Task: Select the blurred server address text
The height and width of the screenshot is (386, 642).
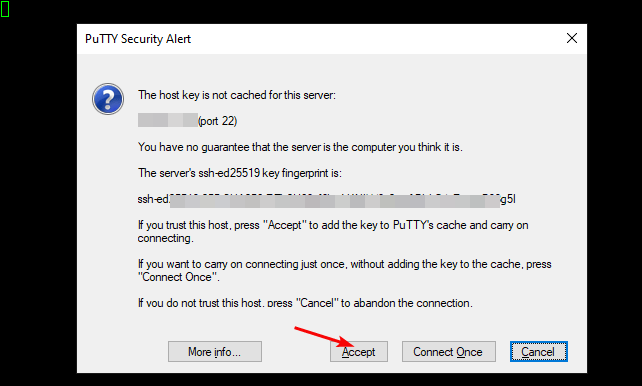Action: pyautogui.click(x=168, y=120)
